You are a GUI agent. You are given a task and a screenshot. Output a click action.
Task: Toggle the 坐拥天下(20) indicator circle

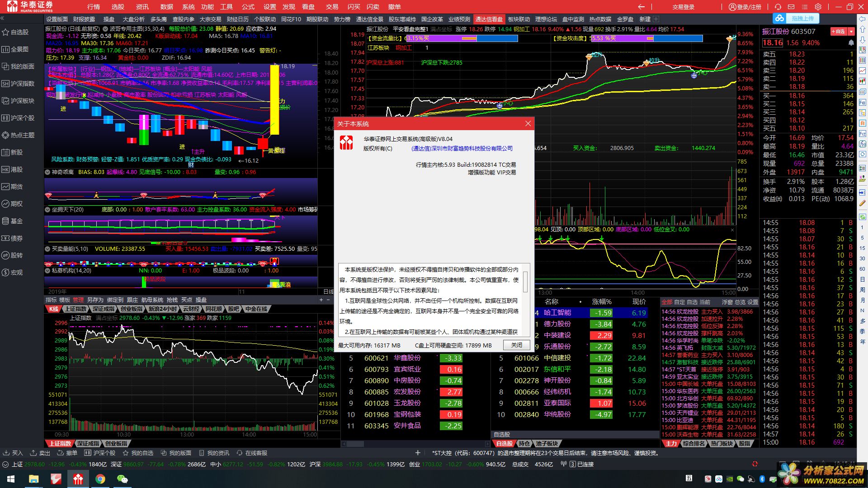click(x=47, y=209)
